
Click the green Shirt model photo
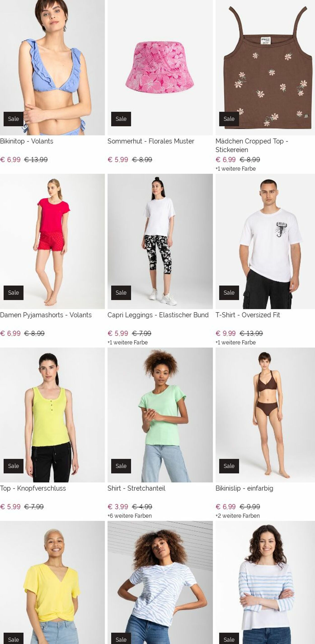(x=160, y=415)
